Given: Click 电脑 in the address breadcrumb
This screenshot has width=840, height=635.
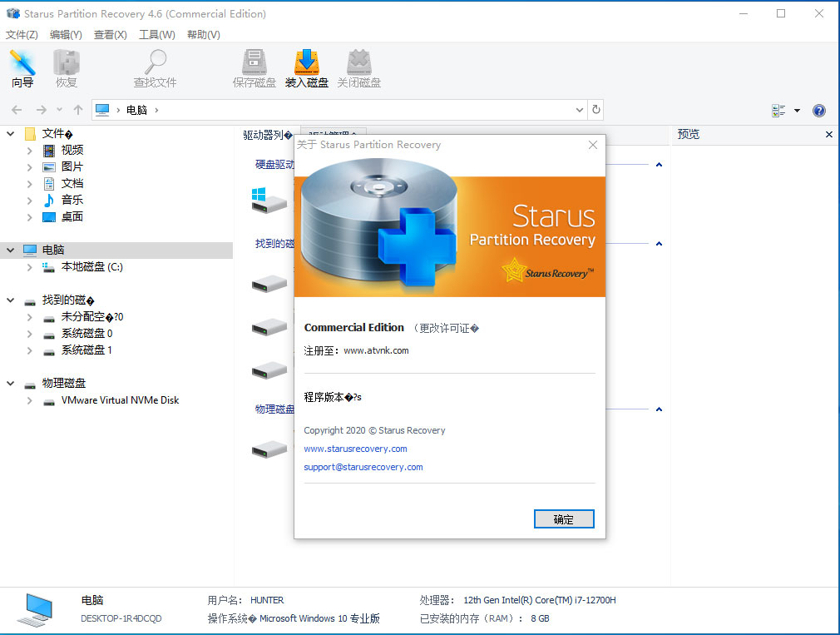Looking at the screenshot, I should pos(136,110).
